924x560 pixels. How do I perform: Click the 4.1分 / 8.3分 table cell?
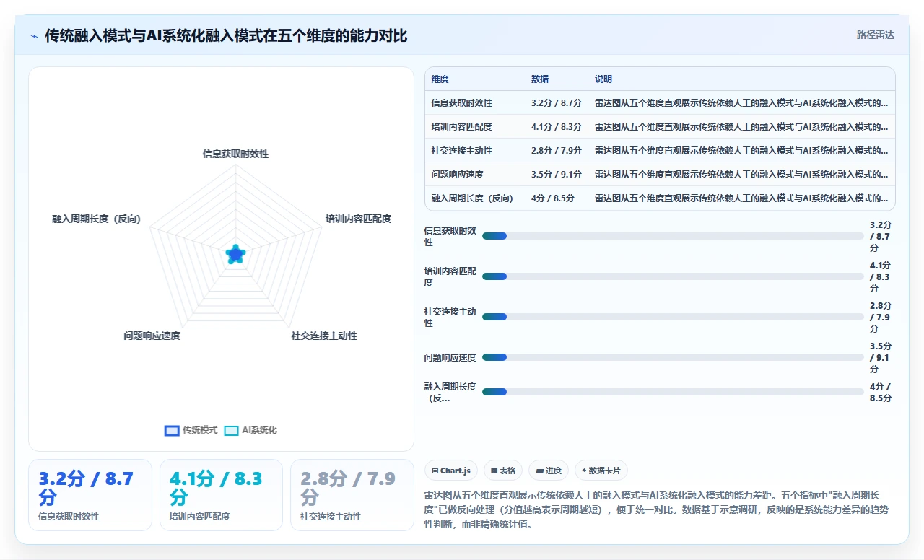[556, 127]
